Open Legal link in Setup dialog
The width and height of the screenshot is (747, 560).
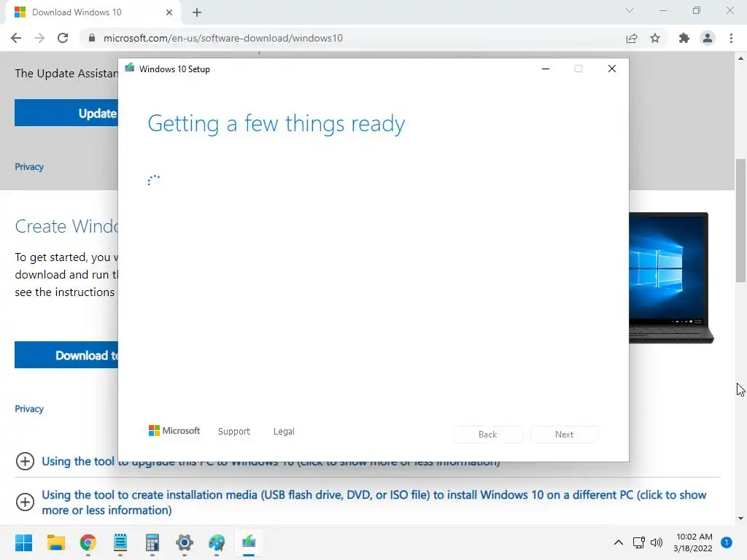284,432
